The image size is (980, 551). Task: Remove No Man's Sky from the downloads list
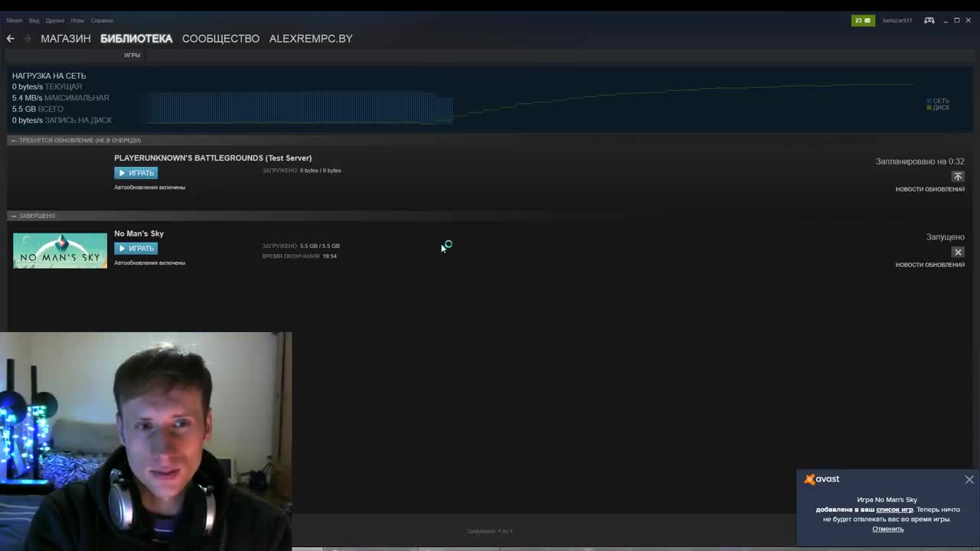coord(958,252)
